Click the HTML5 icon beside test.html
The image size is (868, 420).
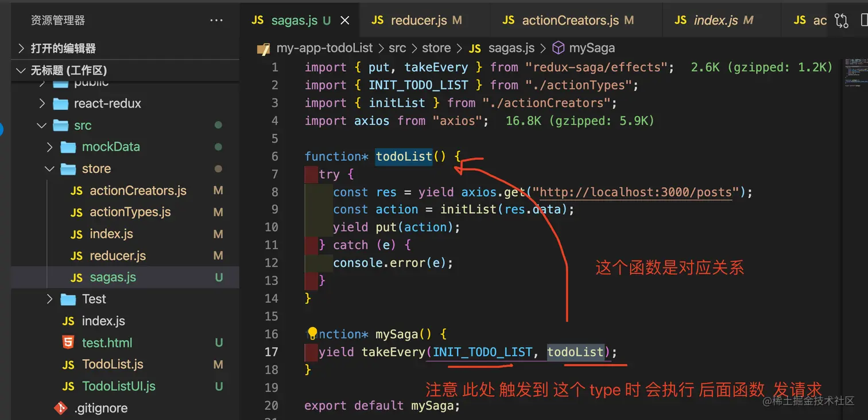[x=68, y=343]
